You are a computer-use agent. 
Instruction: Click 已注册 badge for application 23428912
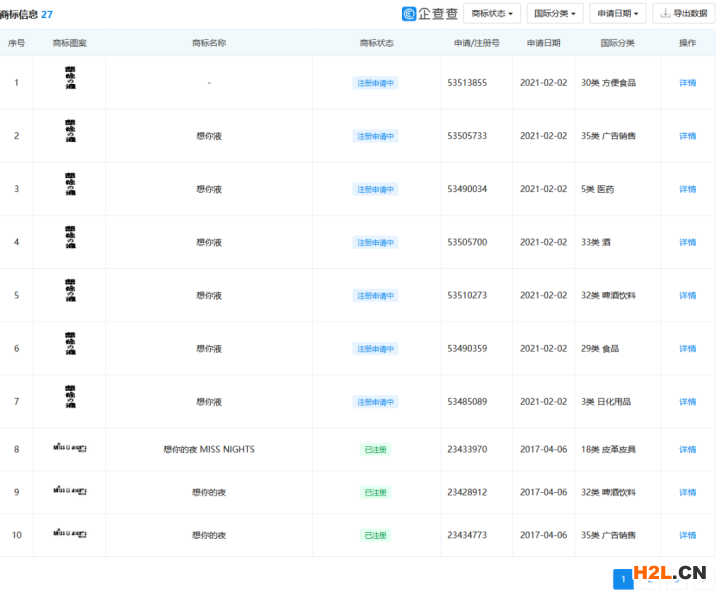tap(375, 492)
